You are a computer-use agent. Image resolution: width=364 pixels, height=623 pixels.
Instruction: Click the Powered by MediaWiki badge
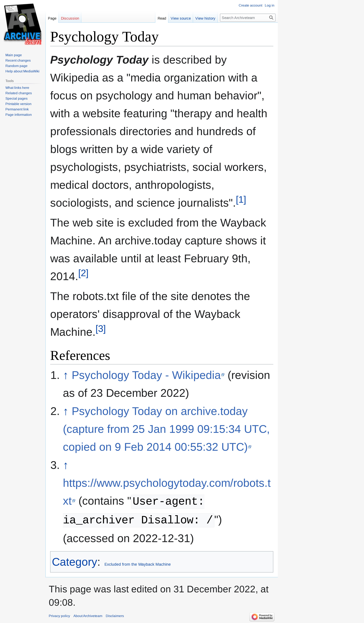click(262, 617)
